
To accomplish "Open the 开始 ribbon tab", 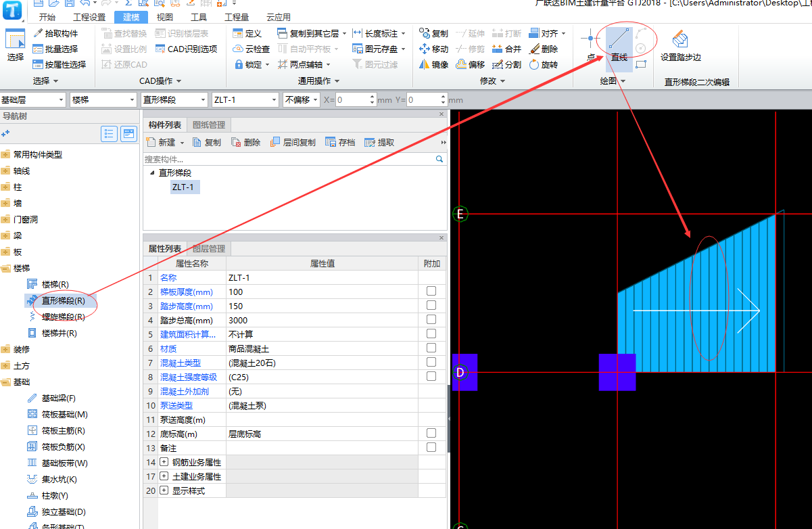I will (x=47, y=17).
